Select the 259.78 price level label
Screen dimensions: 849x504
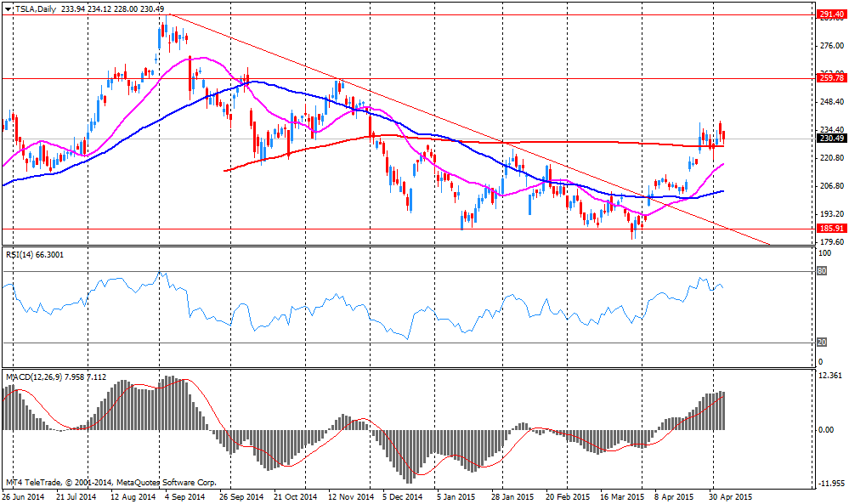(x=832, y=78)
